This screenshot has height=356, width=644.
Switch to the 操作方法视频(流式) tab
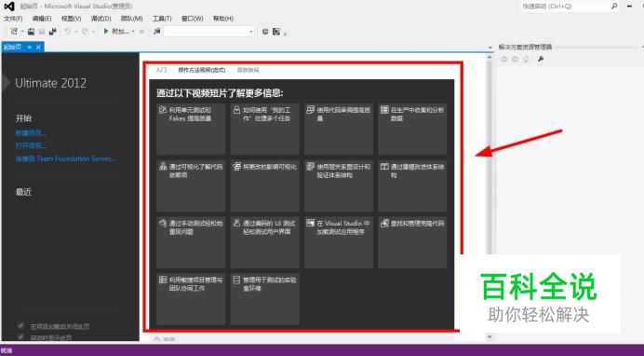[202, 70]
